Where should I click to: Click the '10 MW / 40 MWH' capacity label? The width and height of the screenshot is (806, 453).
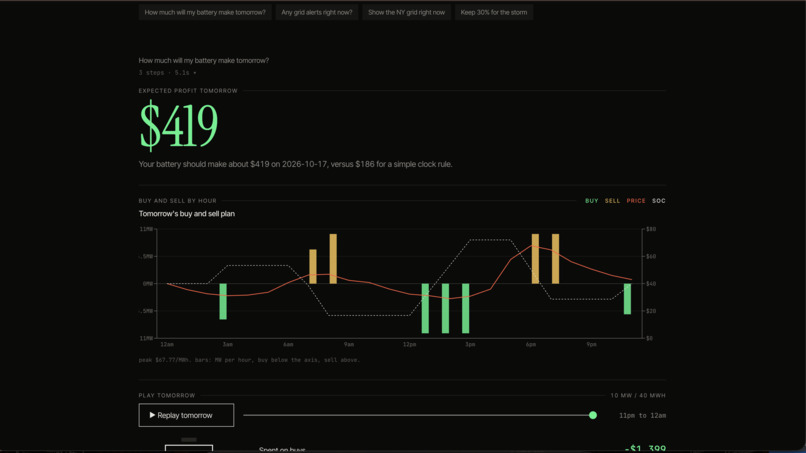pyautogui.click(x=638, y=395)
